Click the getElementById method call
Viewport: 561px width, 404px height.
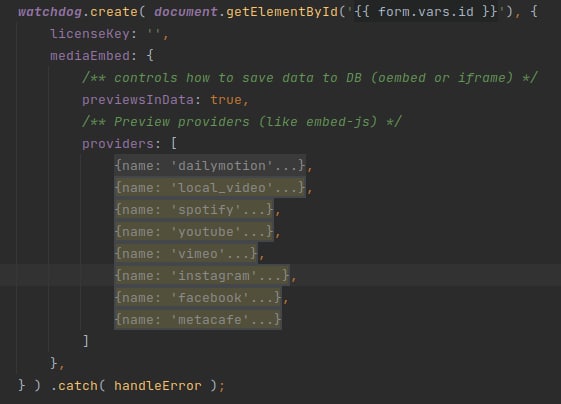282,12
